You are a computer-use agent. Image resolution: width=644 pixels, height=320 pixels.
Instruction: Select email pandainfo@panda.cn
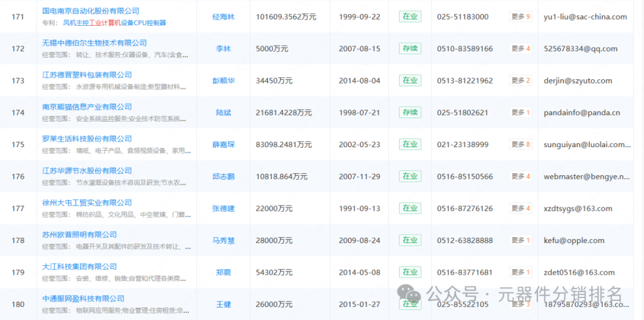pyautogui.click(x=581, y=113)
